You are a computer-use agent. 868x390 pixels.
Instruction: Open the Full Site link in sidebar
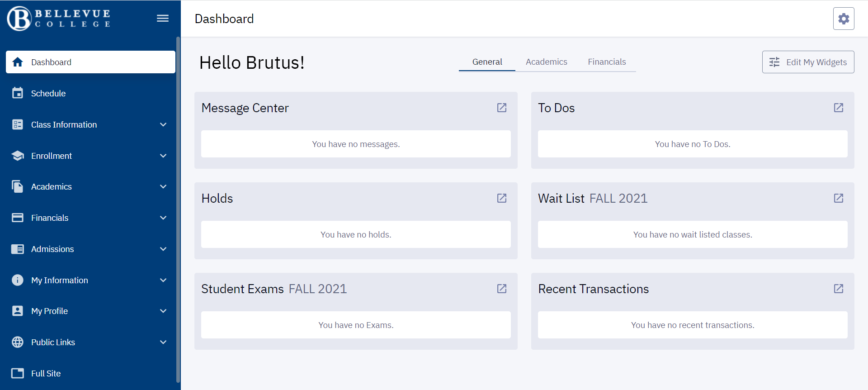pyautogui.click(x=46, y=373)
